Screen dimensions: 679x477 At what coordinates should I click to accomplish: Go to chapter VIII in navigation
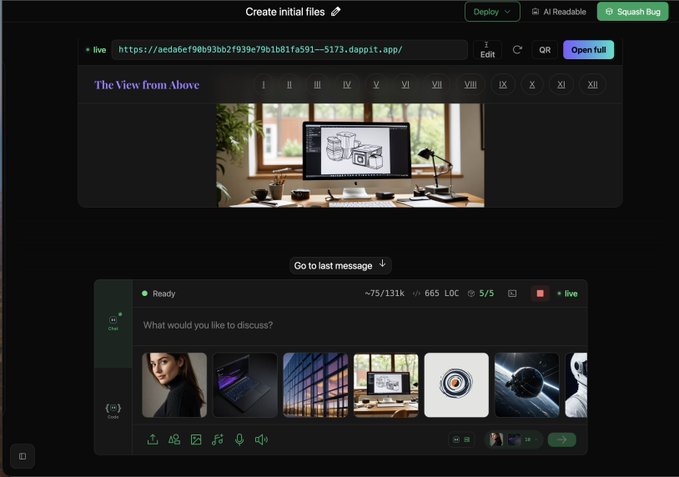[470, 84]
